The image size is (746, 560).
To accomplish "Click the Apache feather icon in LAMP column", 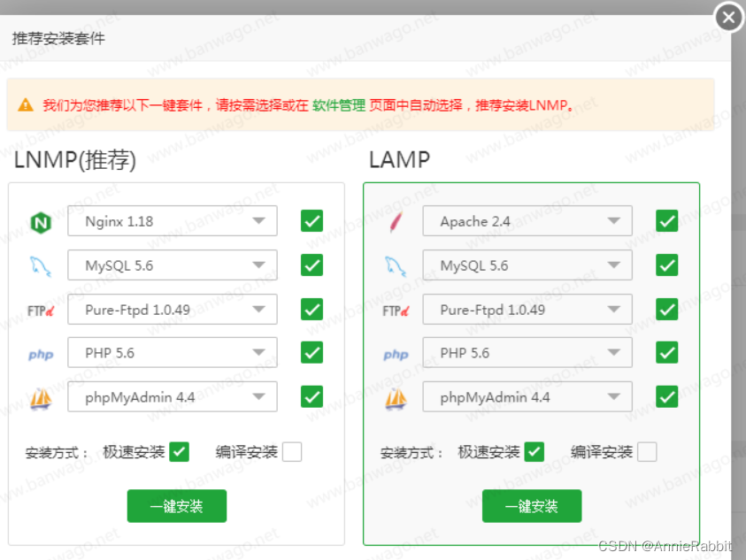I will [x=395, y=220].
